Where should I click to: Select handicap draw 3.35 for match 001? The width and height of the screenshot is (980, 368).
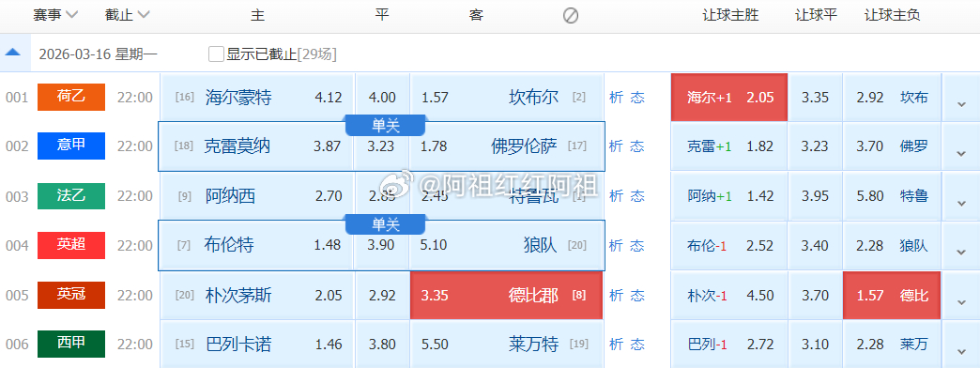tap(815, 98)
